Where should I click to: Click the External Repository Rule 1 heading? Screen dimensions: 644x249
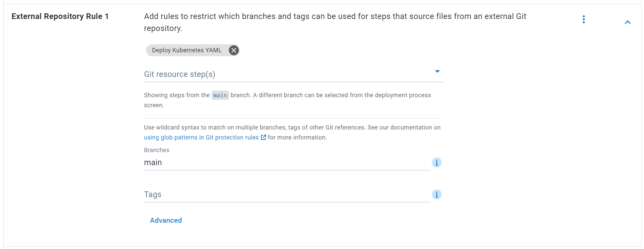60,16
